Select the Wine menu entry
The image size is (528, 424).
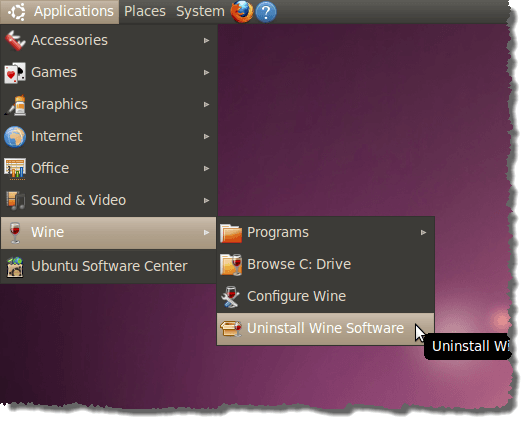(x=108, y=233)
